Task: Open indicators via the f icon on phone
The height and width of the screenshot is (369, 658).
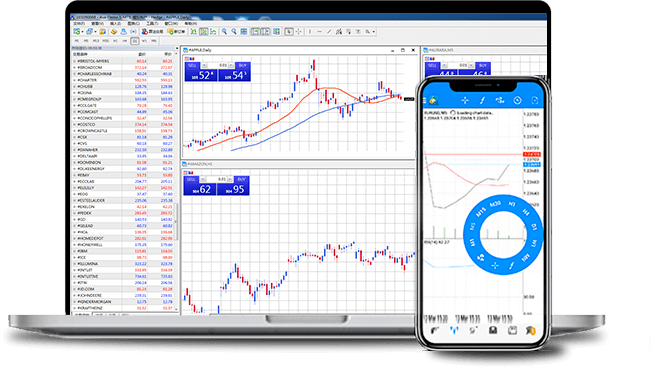Action: (482, 100)
